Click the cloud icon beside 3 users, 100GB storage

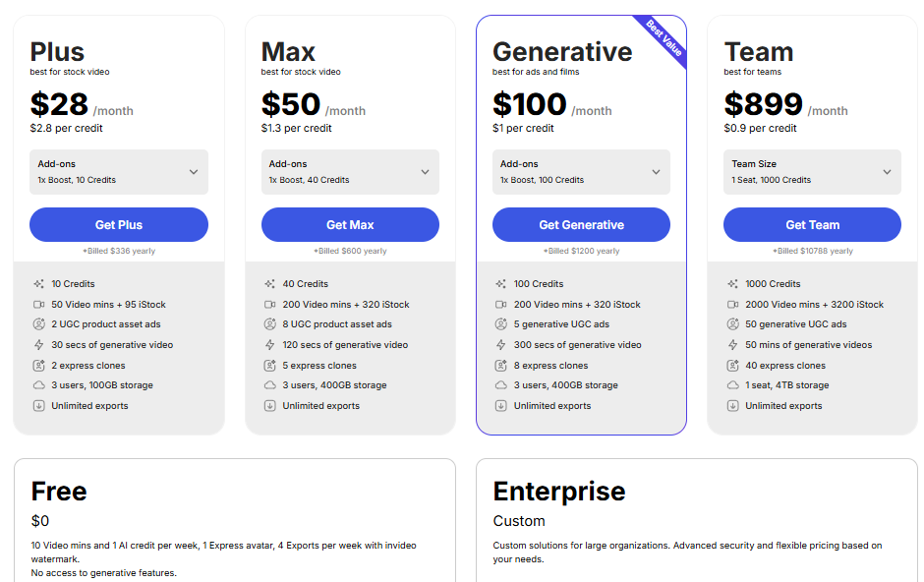coord(39,385)
